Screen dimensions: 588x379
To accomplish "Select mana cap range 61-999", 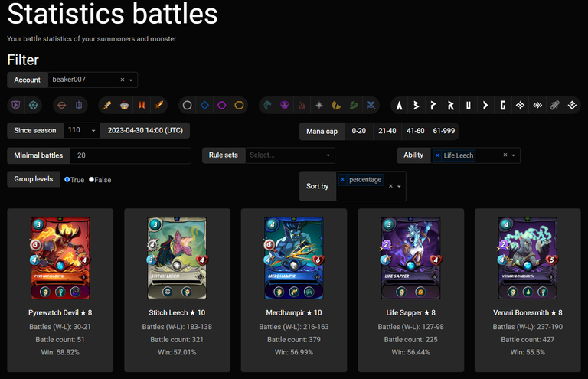I will (444, 131).
